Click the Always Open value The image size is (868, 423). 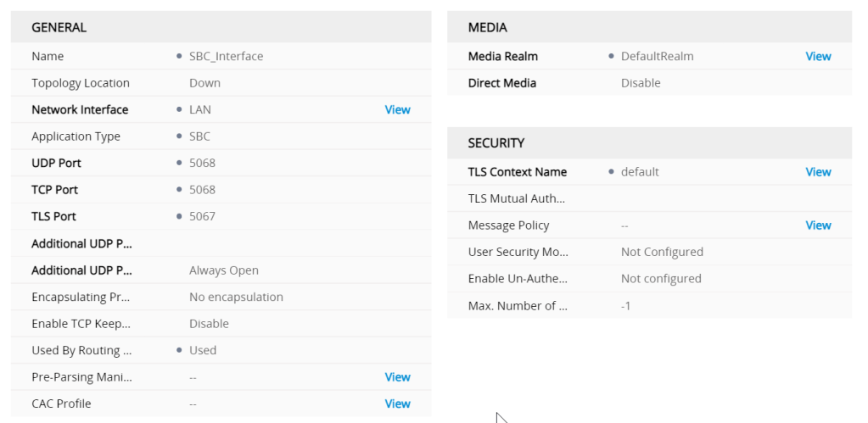(224, 270)
